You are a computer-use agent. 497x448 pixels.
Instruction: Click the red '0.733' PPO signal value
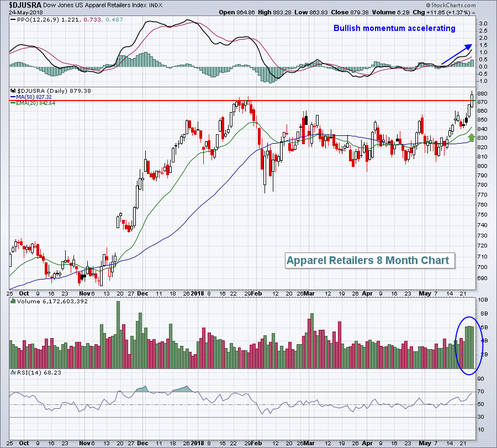[92, 20]
